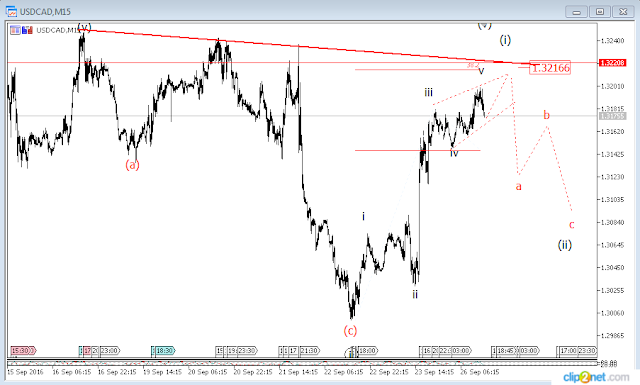Select the wave label 'iv'
Screen dimensions: 640x385
454,153
